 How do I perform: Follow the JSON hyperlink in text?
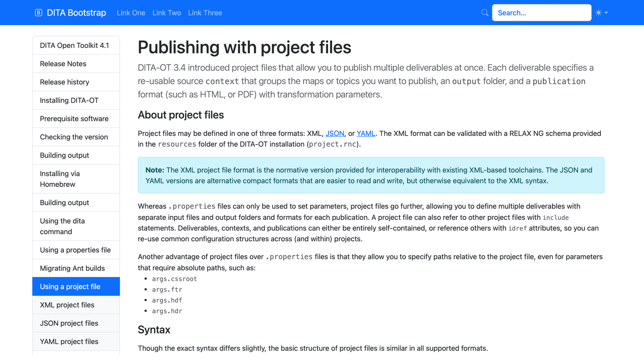point(335,133)
